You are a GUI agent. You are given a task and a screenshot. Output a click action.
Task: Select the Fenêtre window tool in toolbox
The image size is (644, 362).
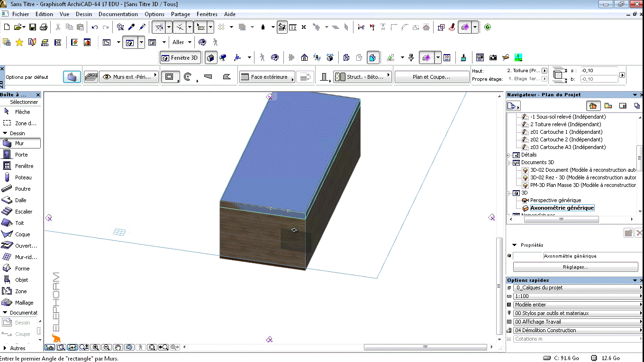[x=20, y=166]
